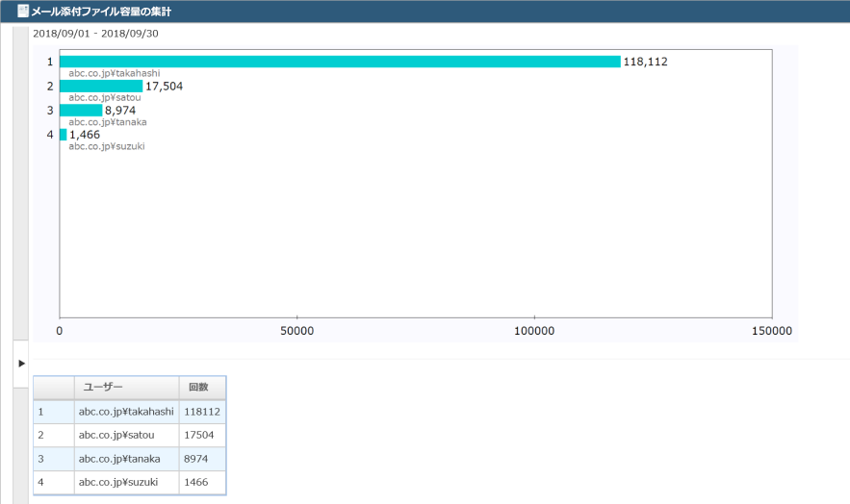Click the takahashi bar in chart

340,62
